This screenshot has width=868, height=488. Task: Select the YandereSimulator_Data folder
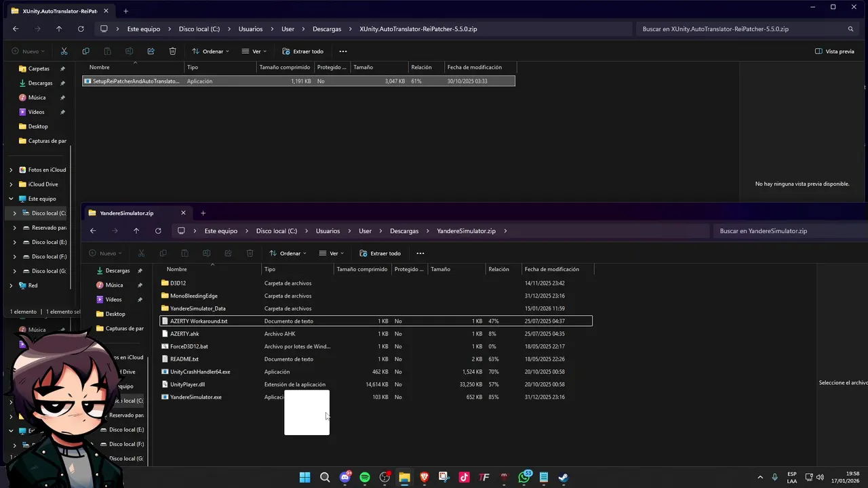click(376, 308)
